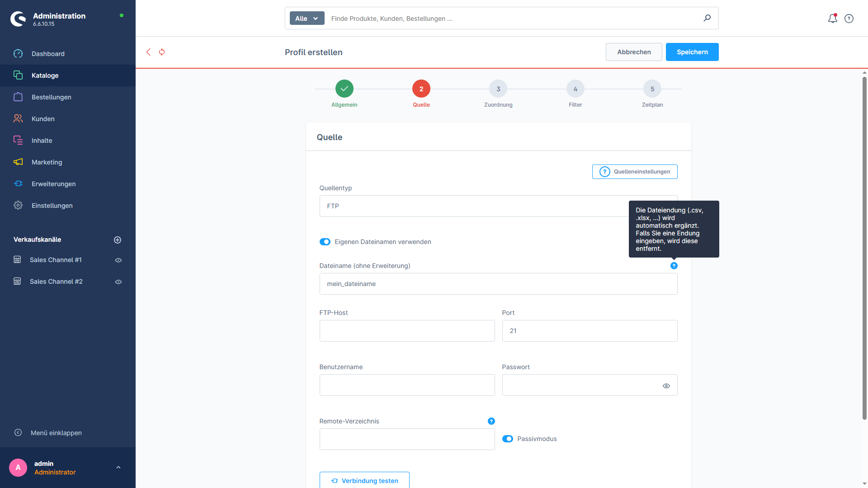Click the red refresh icon

point(162,52)
